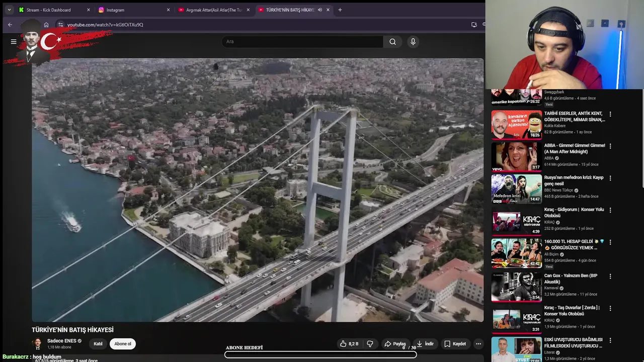Open Ali Biçim channel name
Screen dimensions: 644x362
click(551, 254)
